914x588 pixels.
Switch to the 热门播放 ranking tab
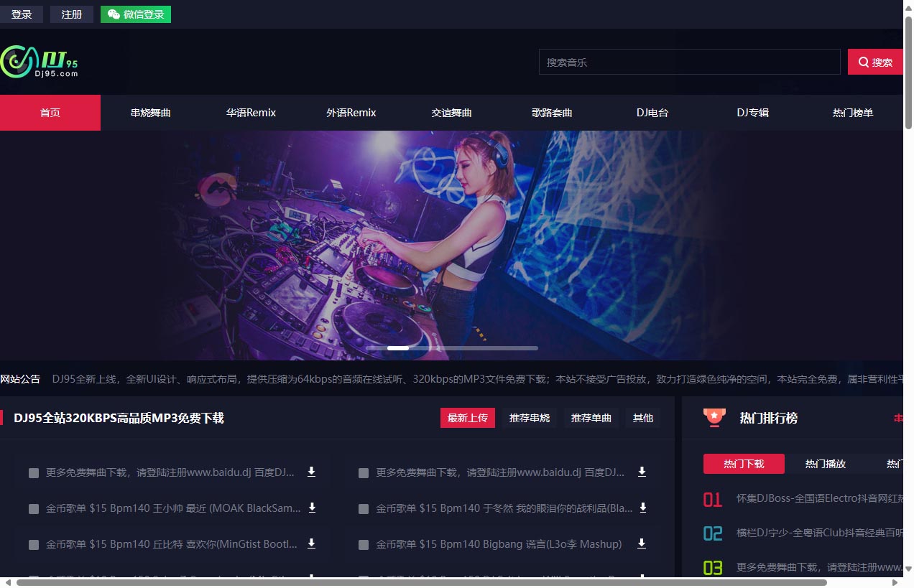(x=825, y=464)
